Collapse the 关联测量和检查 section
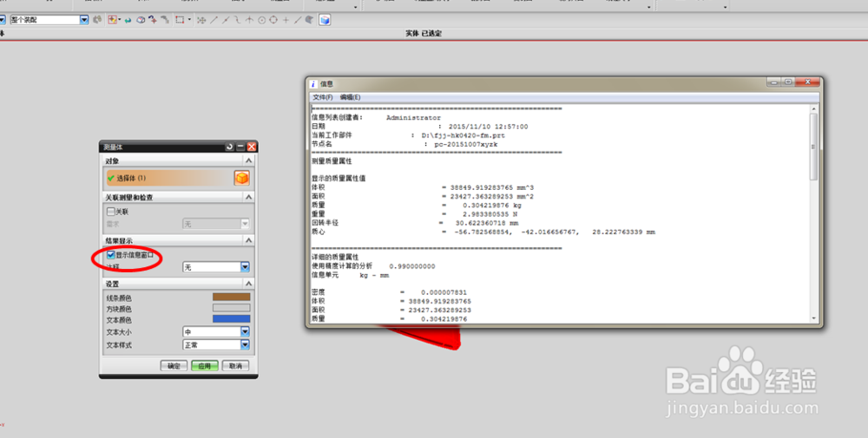Viewport: 868px width, 438px height. (x=248, y=197)
